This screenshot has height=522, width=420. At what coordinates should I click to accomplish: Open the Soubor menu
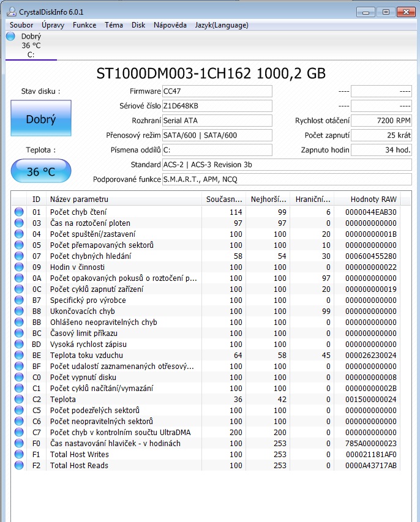21,25
